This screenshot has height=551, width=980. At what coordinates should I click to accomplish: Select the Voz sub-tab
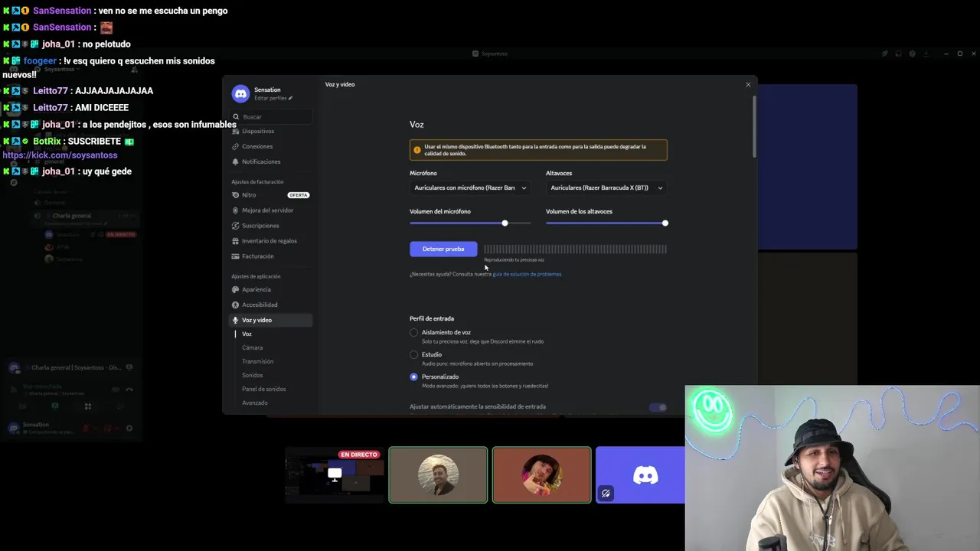pos(247,334)
